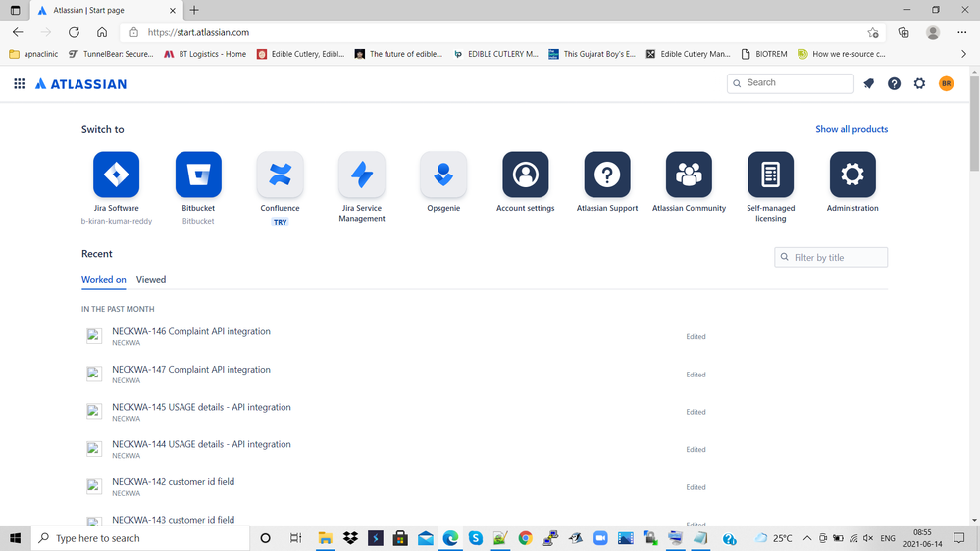Image resolution: width=980 pixels, height=551 pixels.
Task: Open Windows notification center
Action: (x=958, y=538)
